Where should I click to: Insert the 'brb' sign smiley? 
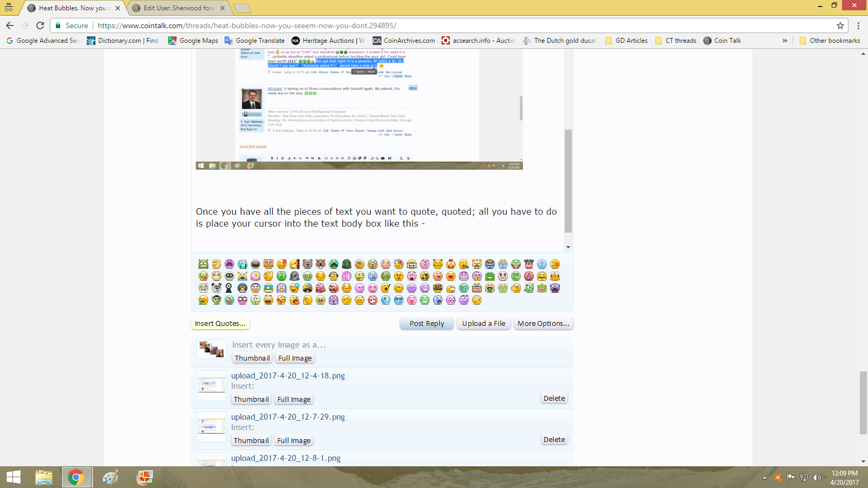pyautogui.click(x=412, y=264)
